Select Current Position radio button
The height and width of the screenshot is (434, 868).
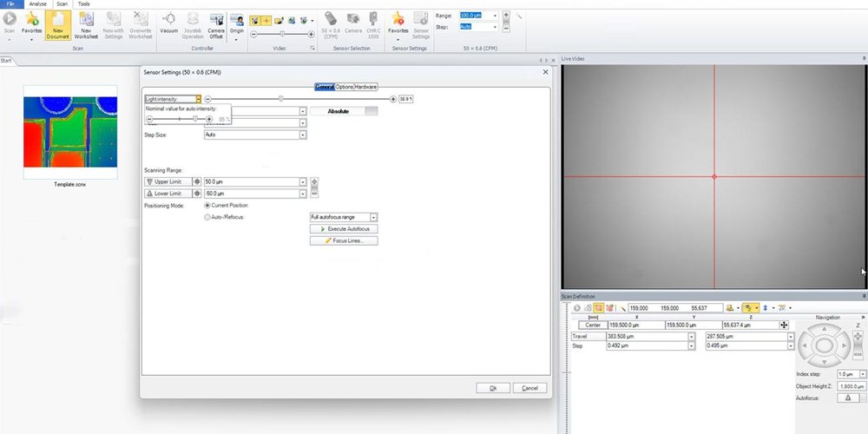(x=207, y=206)
